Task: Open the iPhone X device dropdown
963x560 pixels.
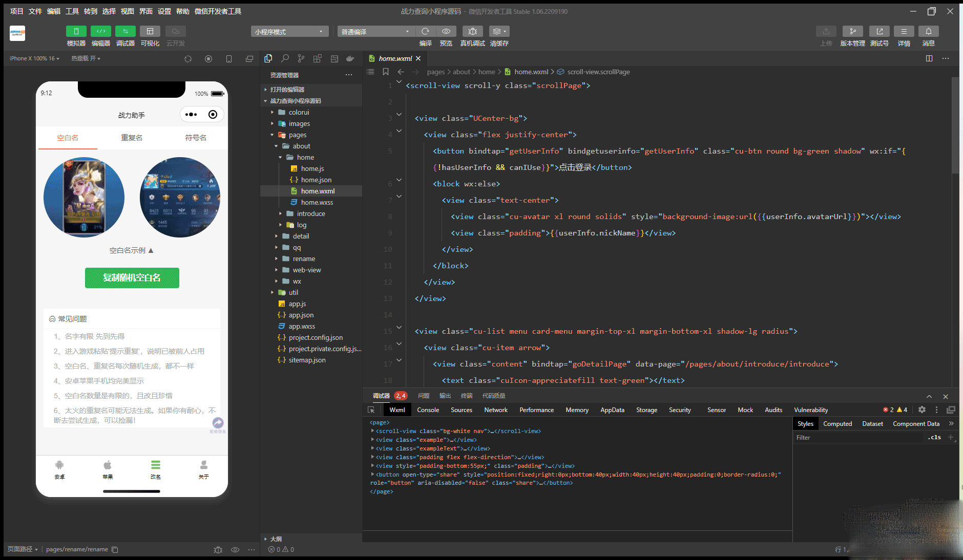Action: tap(34, 58)
